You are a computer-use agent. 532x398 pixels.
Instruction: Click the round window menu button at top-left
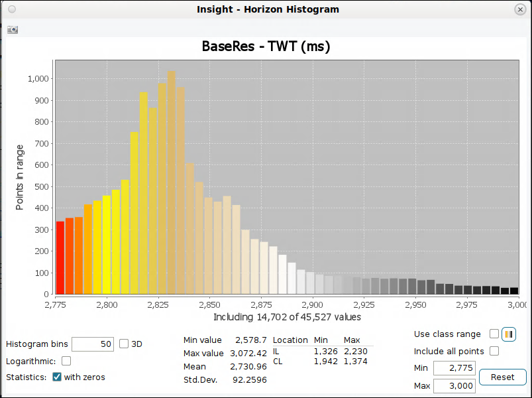(x=12, y=9)
